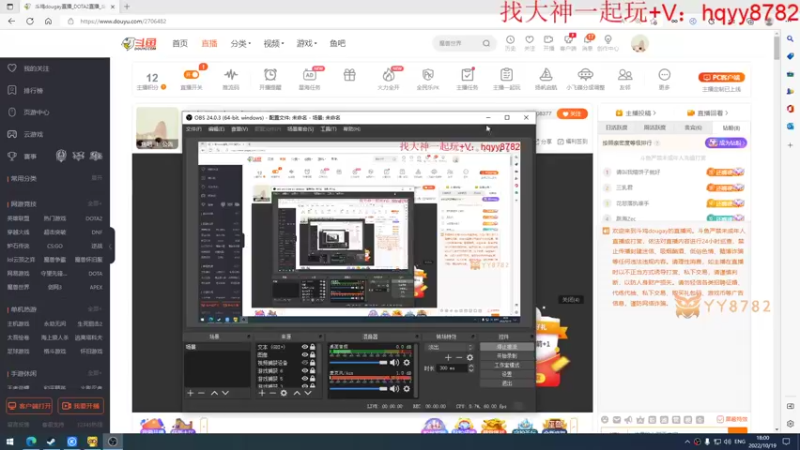The image size is (800, 450).
Task: Move the selected source up in 来源 panel
Action: pyautogui.click(x=297, y=393)
